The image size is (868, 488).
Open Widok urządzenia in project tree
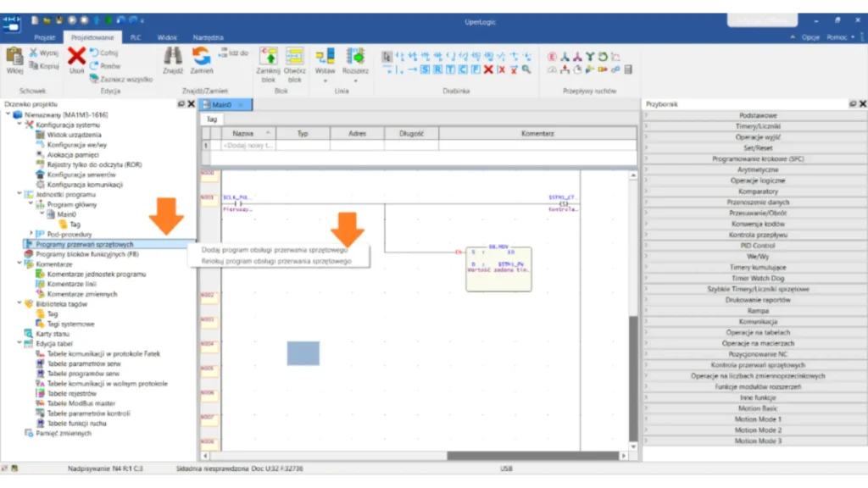[x=74, y=135]
